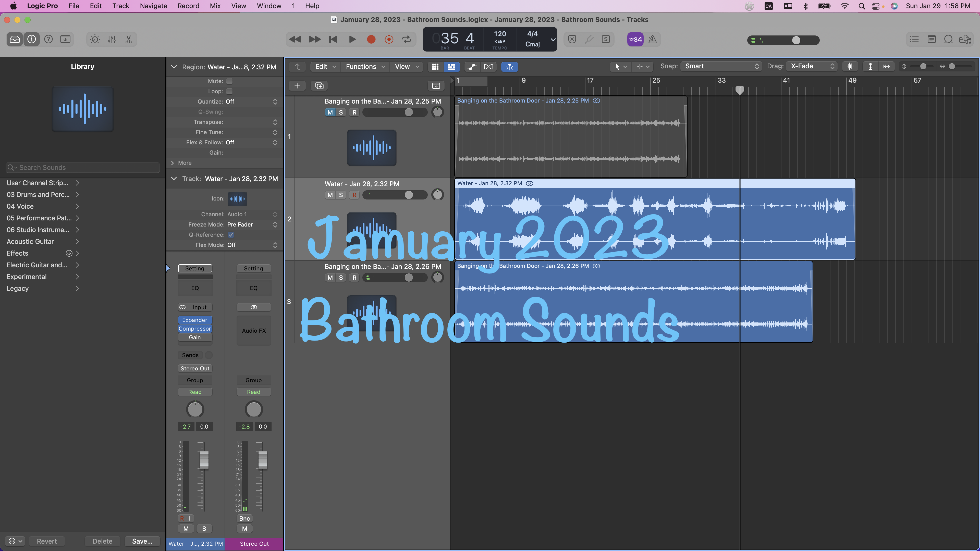Image resolution: width=980 pixels, height=551 pixels.
Task: Start playback with Play button
Action: coord(352,39)
